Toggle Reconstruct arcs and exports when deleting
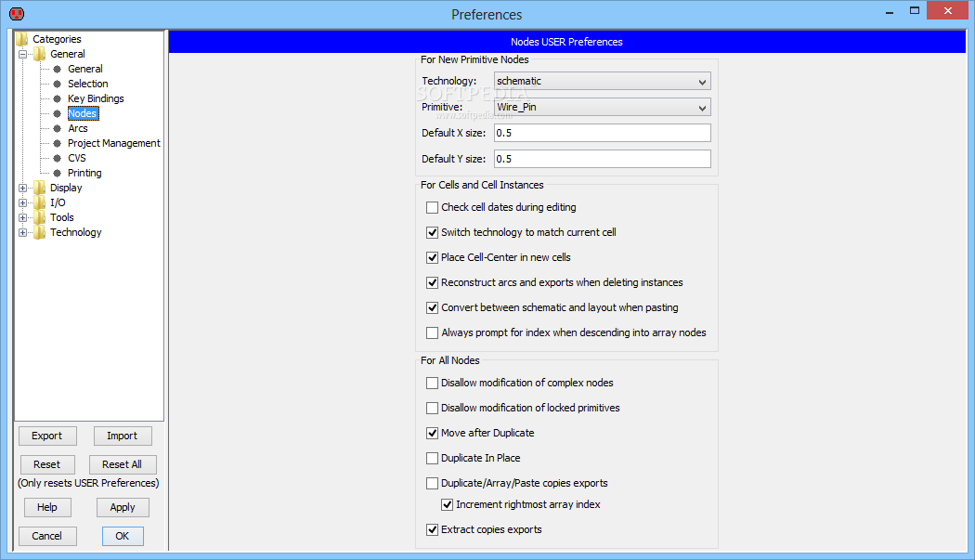The image size is (975, 560). point(432,282)
